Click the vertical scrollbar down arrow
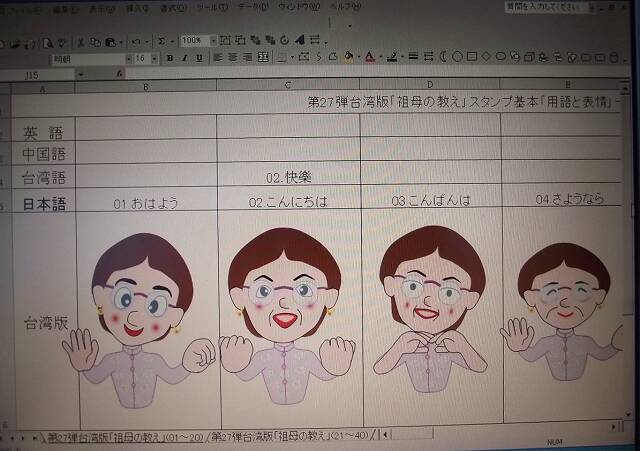Screen dimensions: 640x451 629,415
